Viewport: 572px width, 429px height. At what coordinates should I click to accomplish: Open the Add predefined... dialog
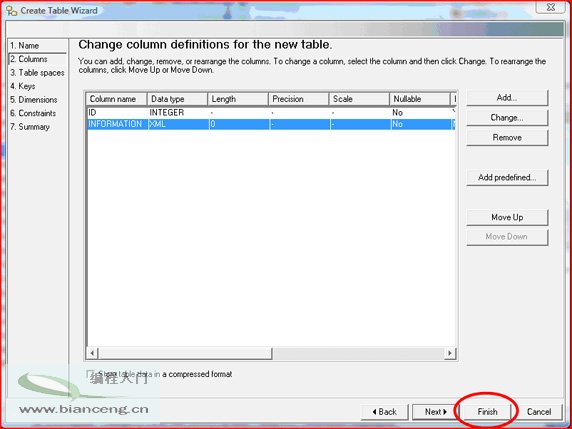coord(507,178)
